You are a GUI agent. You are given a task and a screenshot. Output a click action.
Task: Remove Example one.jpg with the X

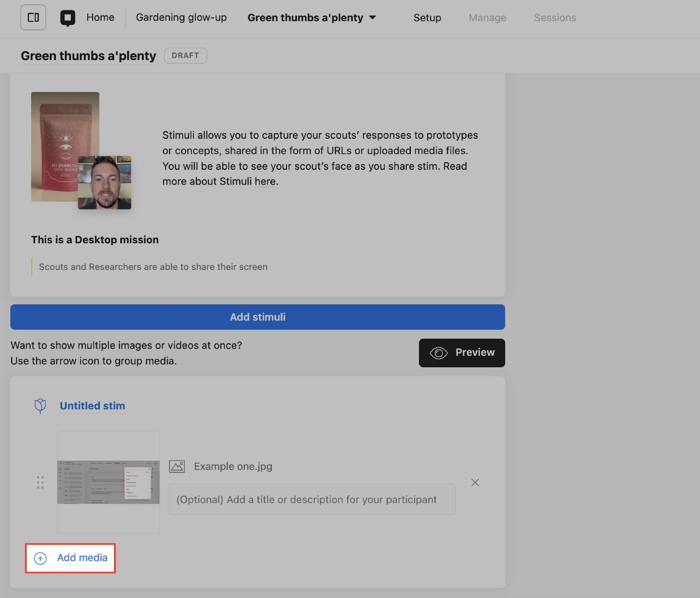[475, 483]
